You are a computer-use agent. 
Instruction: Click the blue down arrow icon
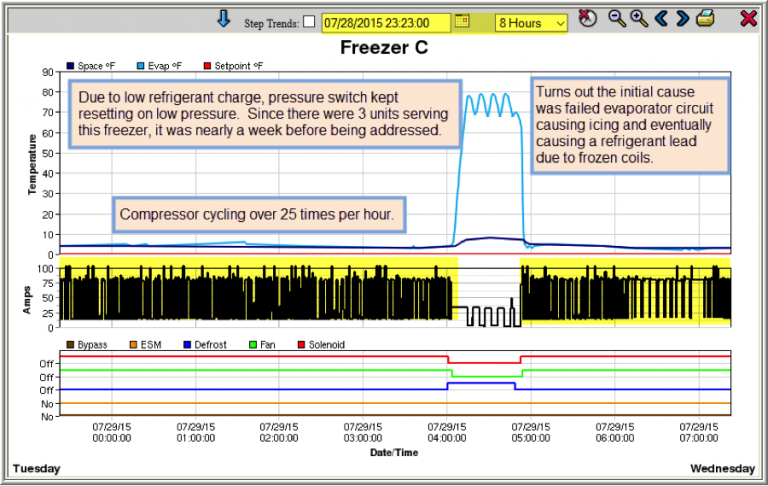pos(223,19)
